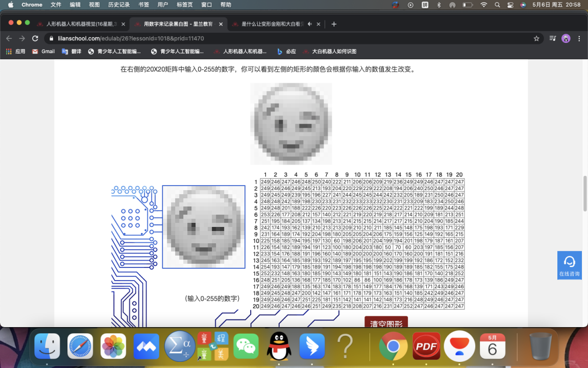The height and width of the screenshot is (368, 588).
Task: View site info via the lock icon
Action: pos(52,38)
